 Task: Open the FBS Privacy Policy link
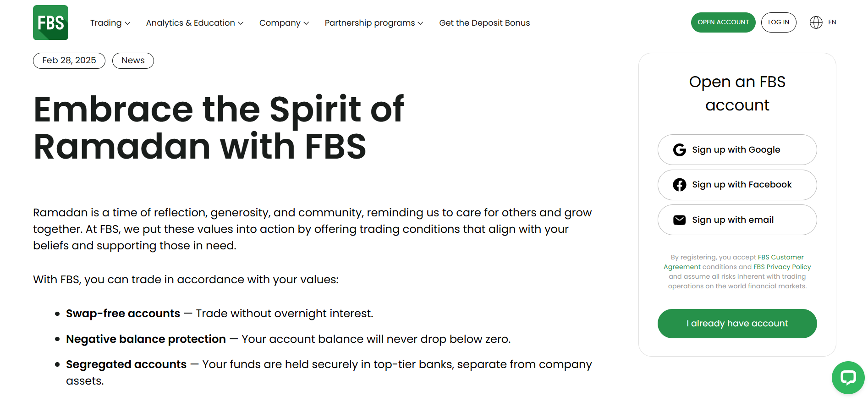782,267
